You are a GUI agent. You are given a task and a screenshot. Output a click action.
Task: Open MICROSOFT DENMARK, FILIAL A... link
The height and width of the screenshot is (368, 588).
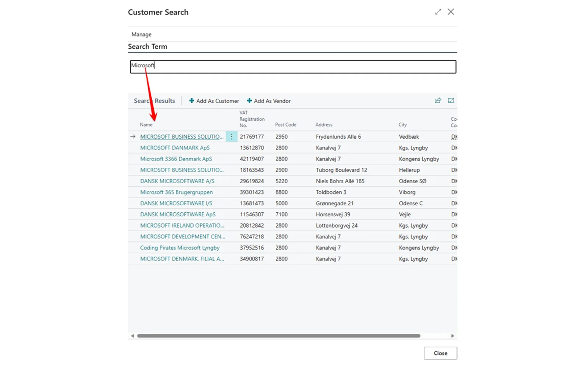tap(182, 259)
